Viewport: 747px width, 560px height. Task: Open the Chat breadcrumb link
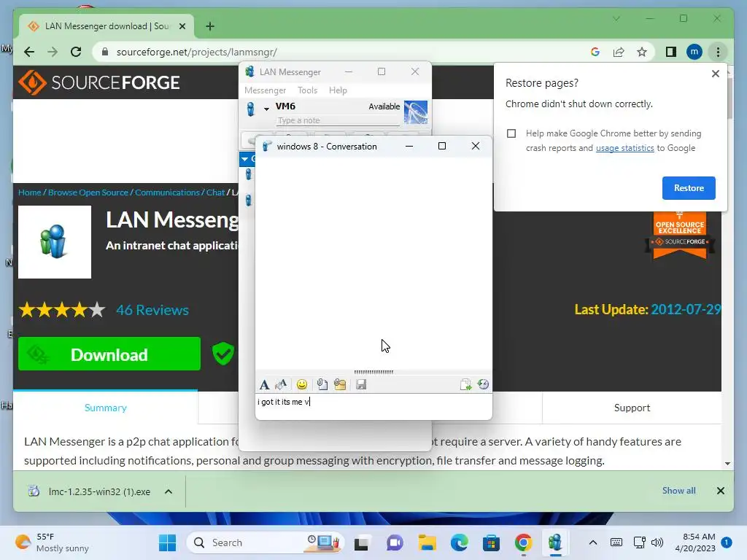pos(215,192)
